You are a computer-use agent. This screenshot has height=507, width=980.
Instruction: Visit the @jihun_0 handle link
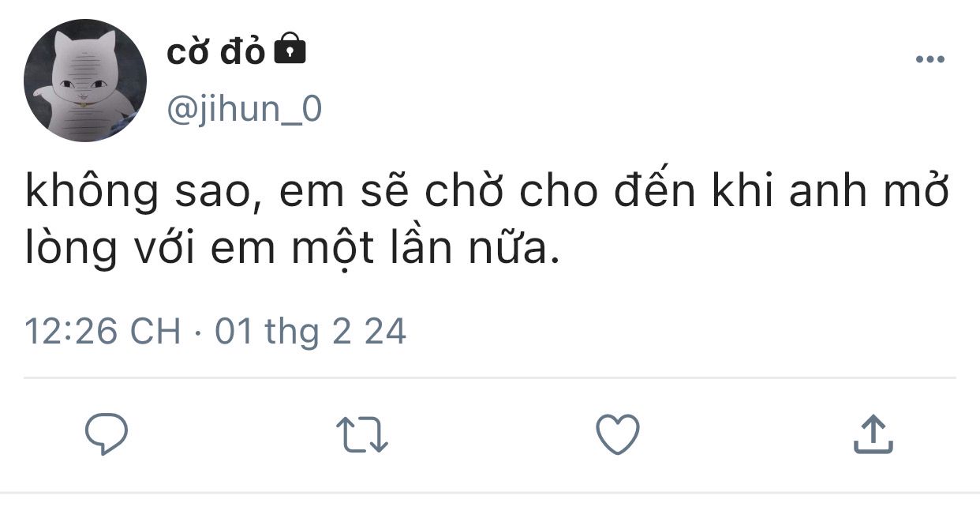tap(245, 110)
